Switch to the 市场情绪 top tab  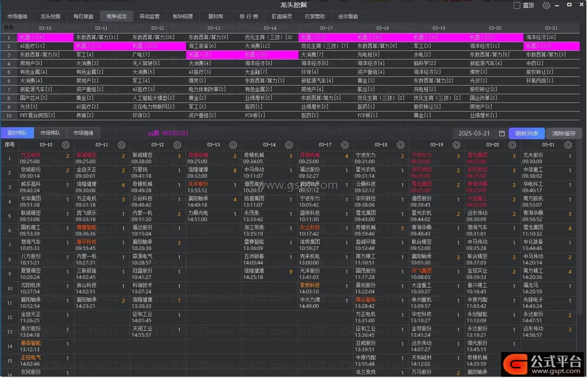click(17, 17)
